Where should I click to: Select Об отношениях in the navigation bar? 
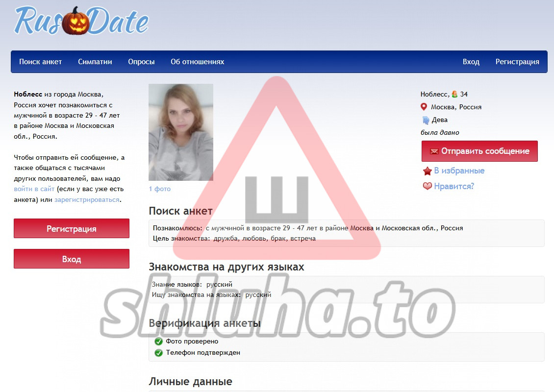tap(197, 62)
